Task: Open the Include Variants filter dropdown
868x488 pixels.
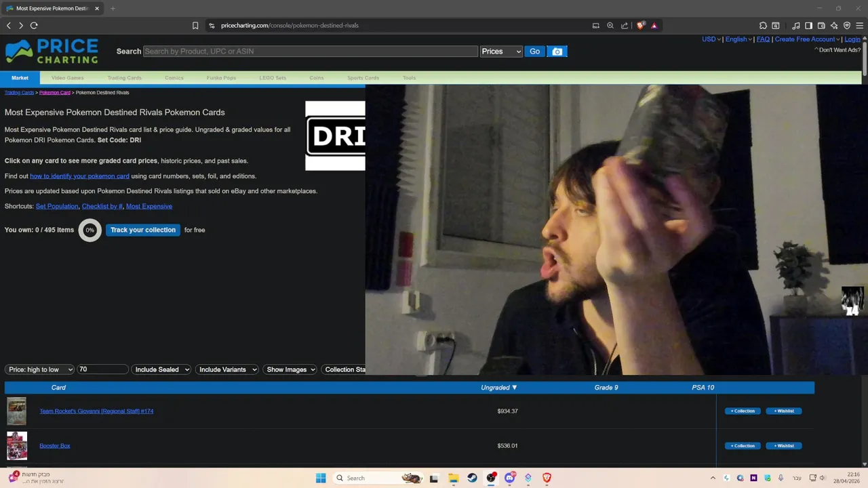Action: (226, 369)
